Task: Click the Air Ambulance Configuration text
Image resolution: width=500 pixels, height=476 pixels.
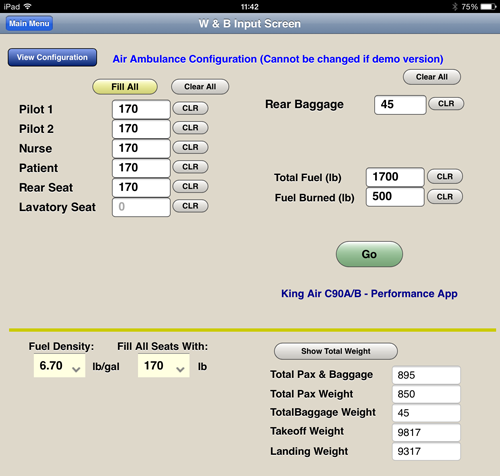Action: (278, 59)
